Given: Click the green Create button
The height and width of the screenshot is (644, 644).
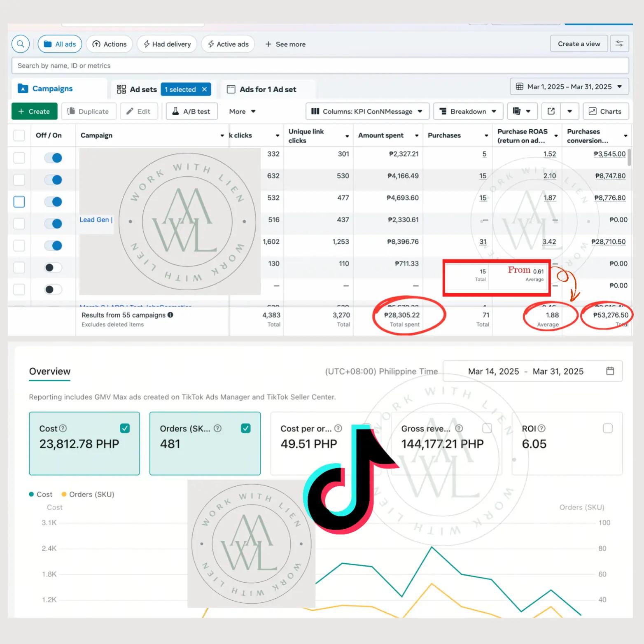Looking at the screenshot, I should 34,111.
